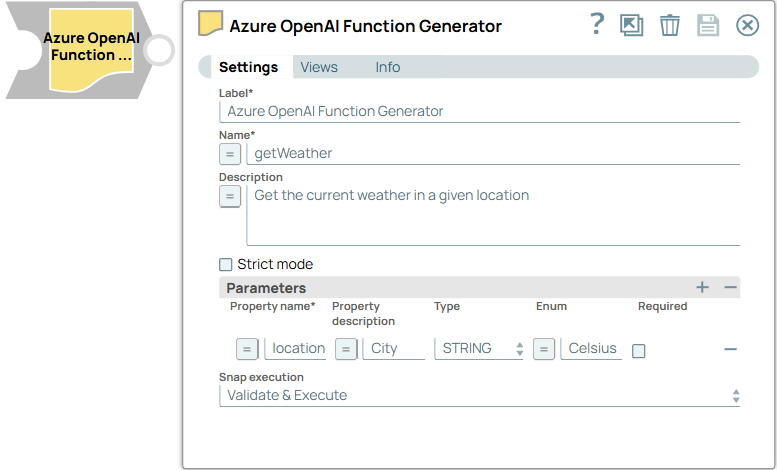Screen dimensions: 777x470
Task: Add a parameter row with the plus icon
Action: [x=702, y=287]
